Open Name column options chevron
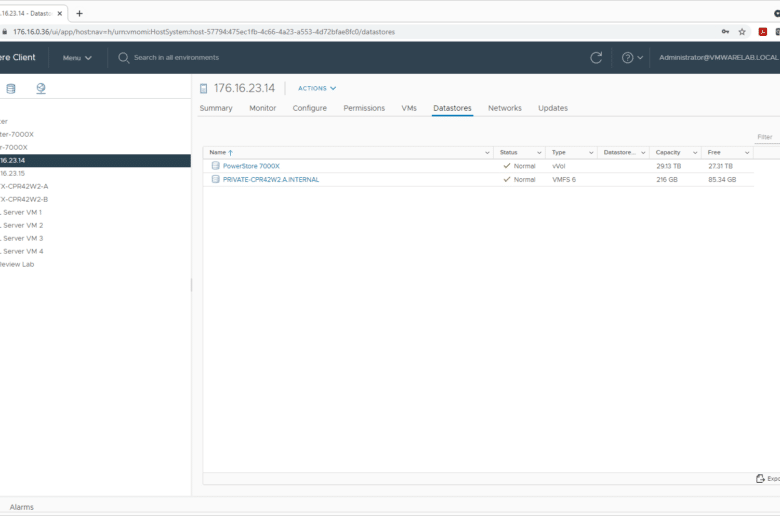 click(487, 153)
